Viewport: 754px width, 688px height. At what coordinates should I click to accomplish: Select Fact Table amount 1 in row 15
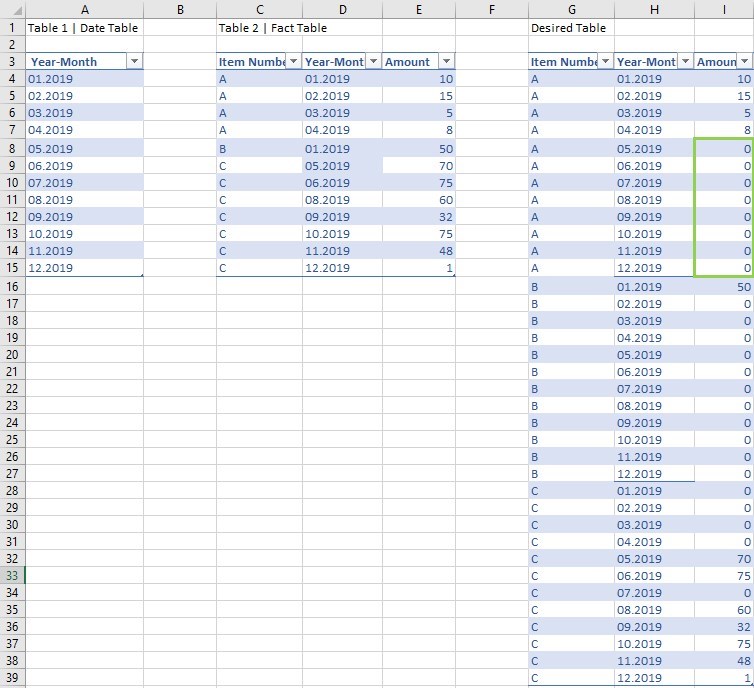419,268
